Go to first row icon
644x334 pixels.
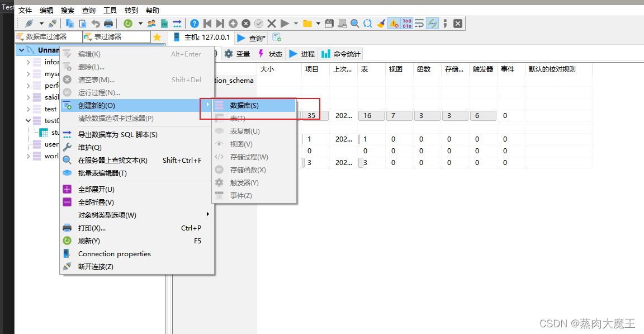tap(207, 23)
